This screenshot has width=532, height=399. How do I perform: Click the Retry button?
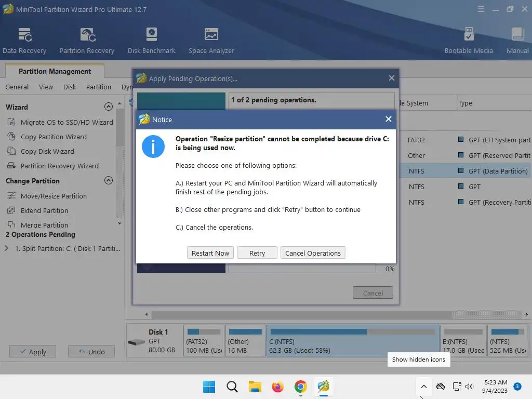pyautogui.click(x=257, y=253)
